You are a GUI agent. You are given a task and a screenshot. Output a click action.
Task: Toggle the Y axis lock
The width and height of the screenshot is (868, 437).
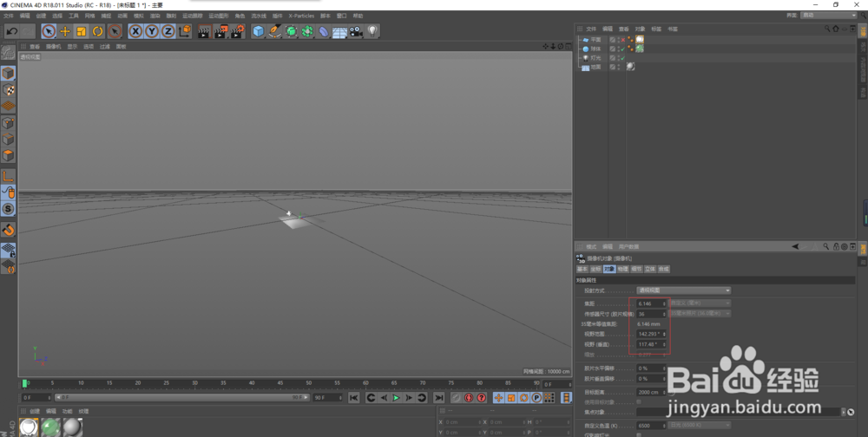tap(152, 31)
